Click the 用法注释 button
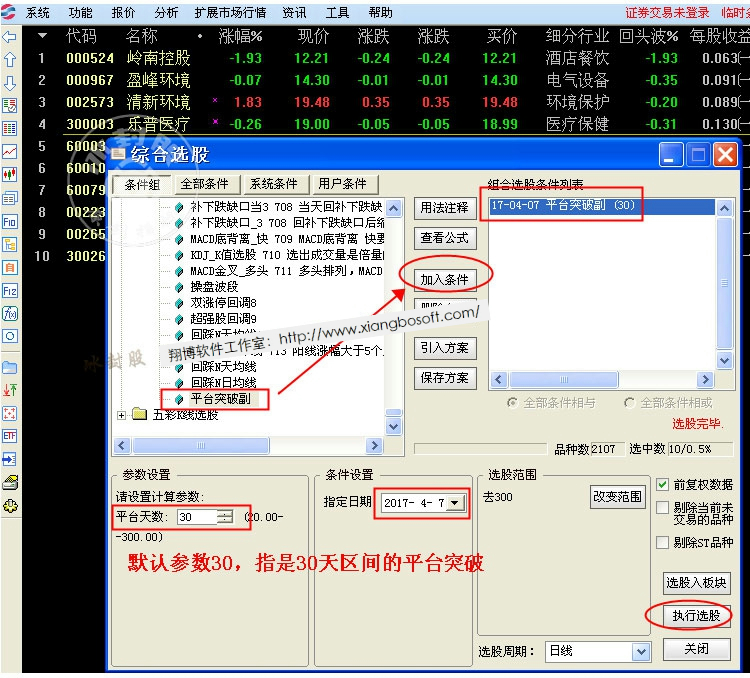This screenshot has height=678, width=750. click(445, 208)
